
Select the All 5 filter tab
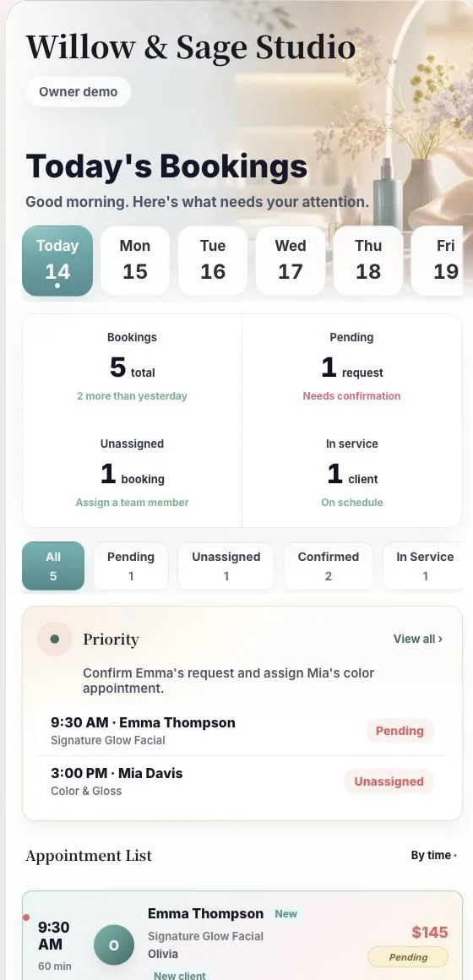tap(53, 566)
